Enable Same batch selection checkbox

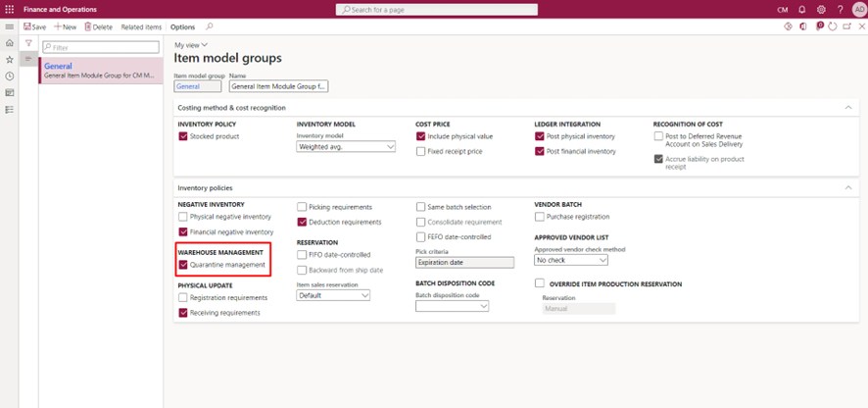(420, 207)
